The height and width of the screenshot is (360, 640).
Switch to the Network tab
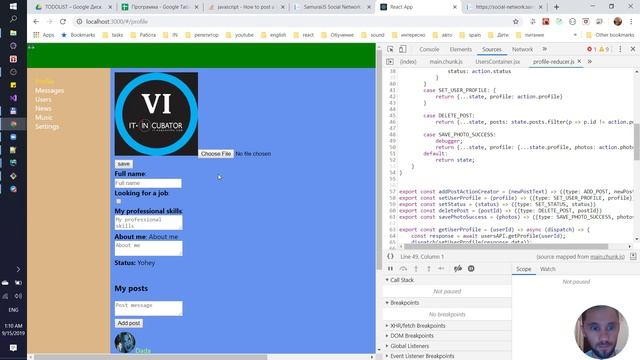click(x=522, y=49)
